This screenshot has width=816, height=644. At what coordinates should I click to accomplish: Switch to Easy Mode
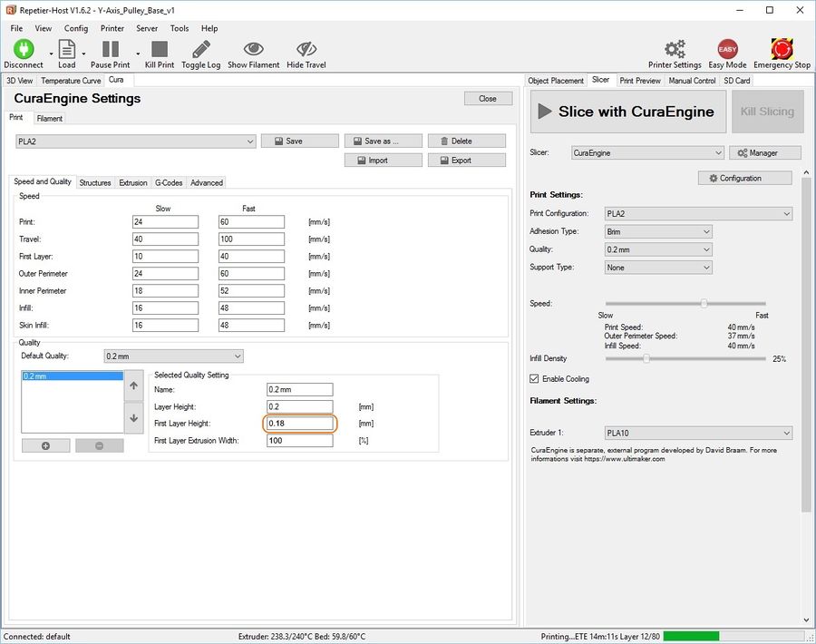[727, 49]
